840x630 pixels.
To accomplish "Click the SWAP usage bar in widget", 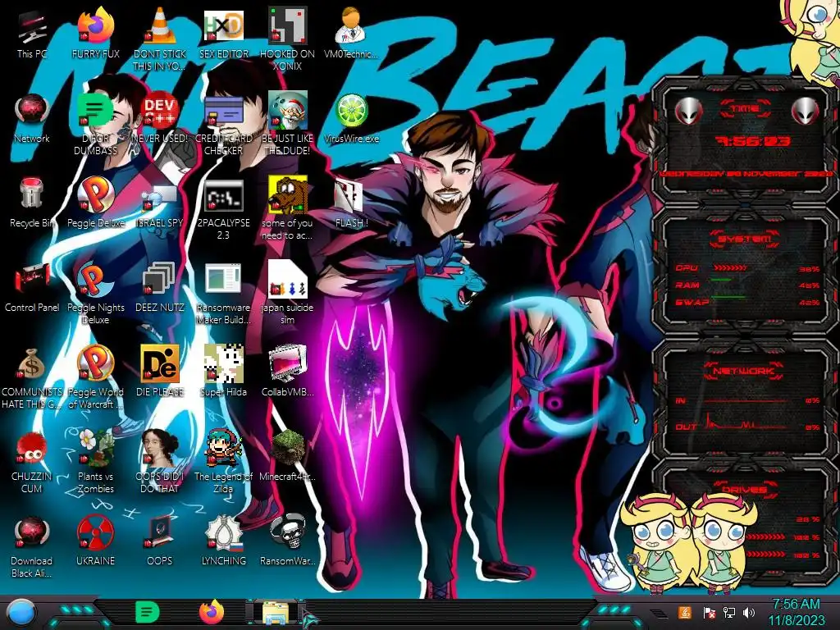I will pos(728,297).
